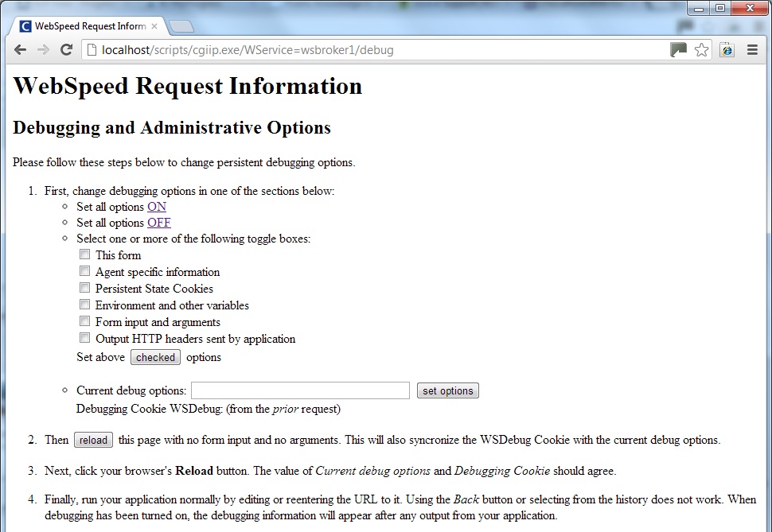Click the bookmark star icon
772x532 pixels.
(702, 49)
